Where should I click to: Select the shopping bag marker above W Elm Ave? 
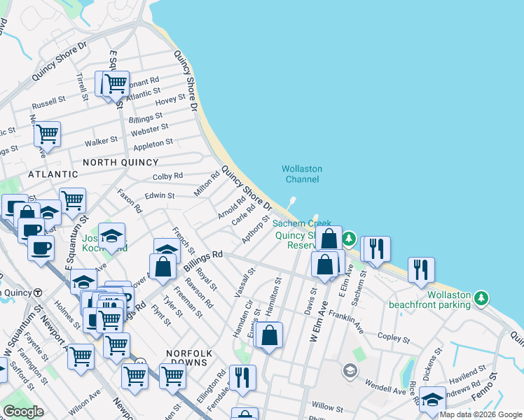tap(324, 267)
